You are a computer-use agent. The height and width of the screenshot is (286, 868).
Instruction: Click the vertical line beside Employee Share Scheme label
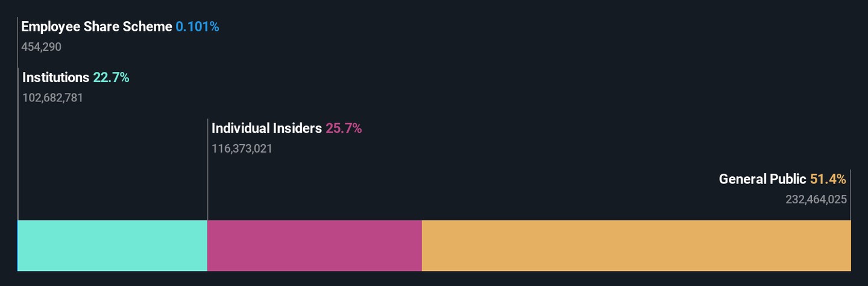(x=17, y=42)
